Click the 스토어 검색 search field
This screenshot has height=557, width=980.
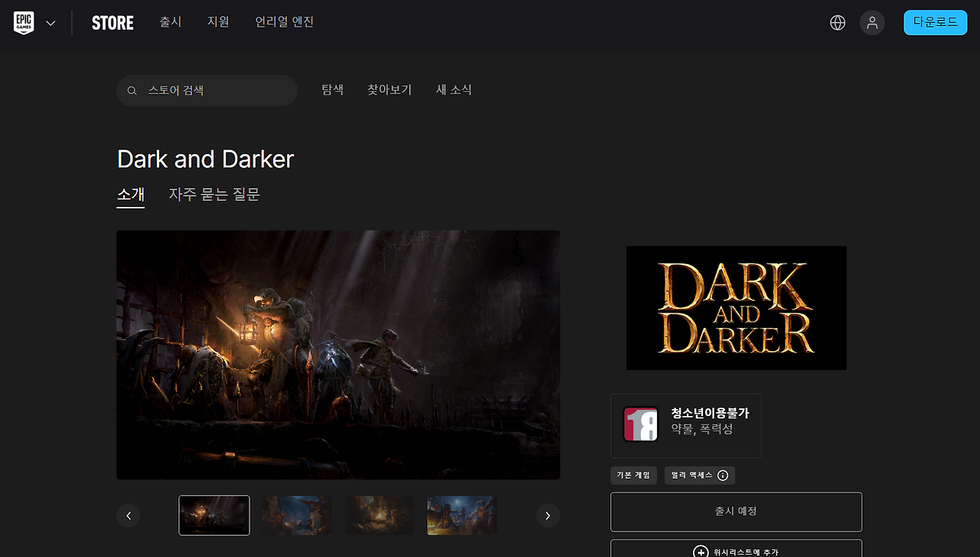pyautogui.click(x=207, y=90)
